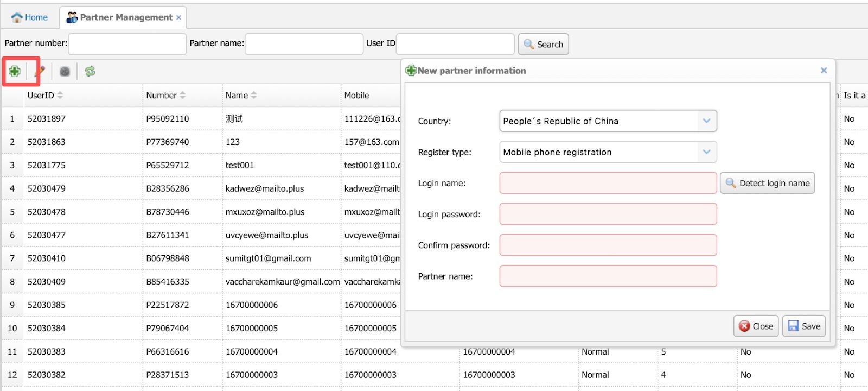Click the green plus add partner icon
This screenshot has height=391, width=868.
(15, 71)
